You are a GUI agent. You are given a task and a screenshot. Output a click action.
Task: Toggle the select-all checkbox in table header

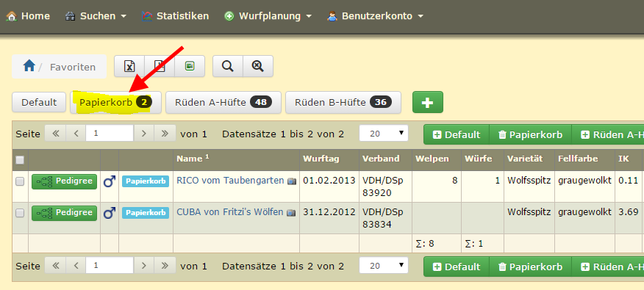pyautogui.click(x=20, y=160)
